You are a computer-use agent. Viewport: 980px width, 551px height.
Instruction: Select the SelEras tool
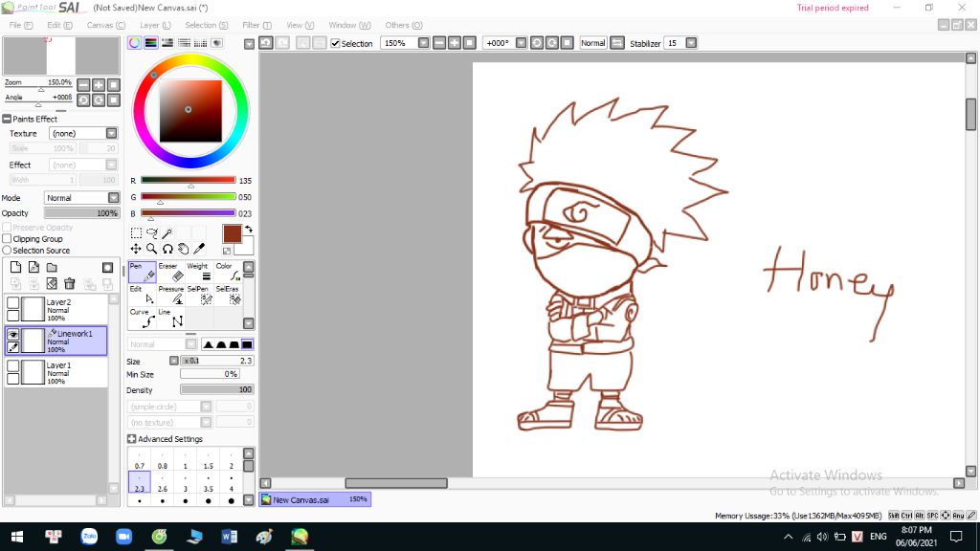click(x=228, y=295)
